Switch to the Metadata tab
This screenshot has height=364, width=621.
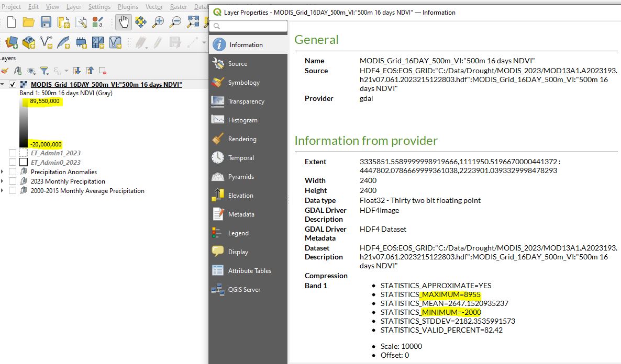pos(248,214)
